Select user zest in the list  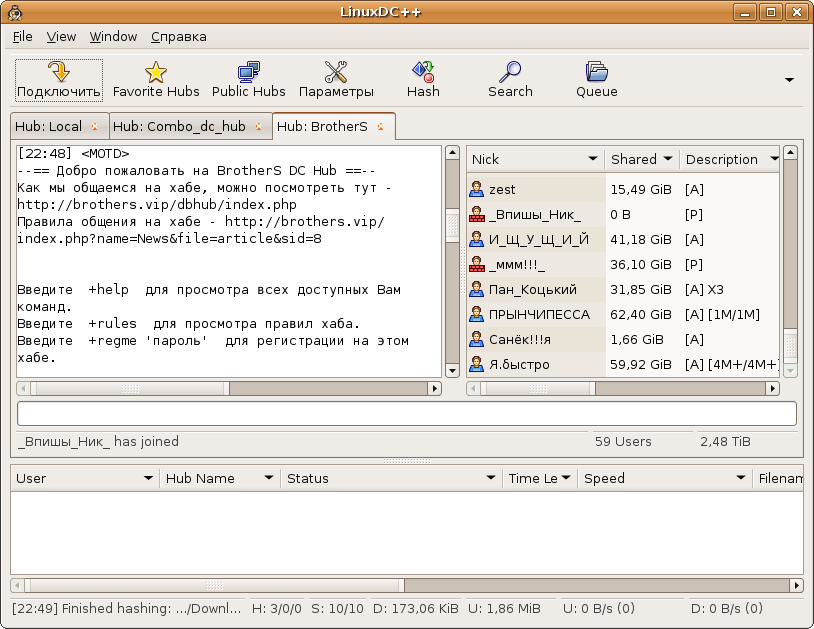(502, 189)
